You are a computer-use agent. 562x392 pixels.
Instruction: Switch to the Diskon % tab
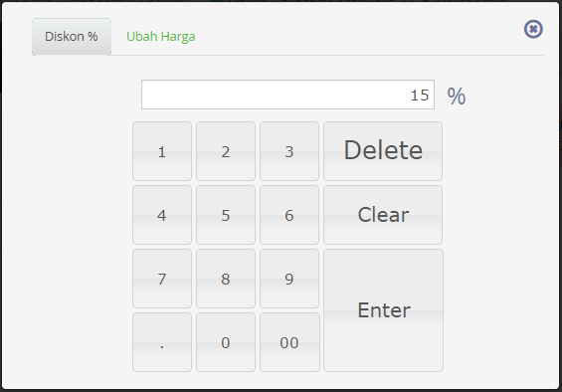point(72,37)
